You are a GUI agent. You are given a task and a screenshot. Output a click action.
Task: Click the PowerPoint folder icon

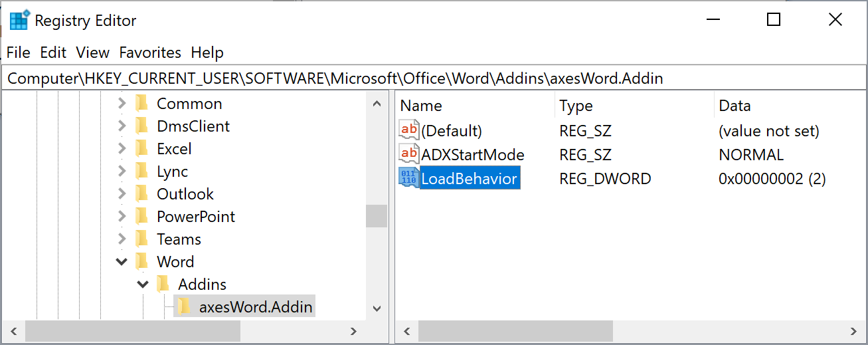(x=141, y=217)
